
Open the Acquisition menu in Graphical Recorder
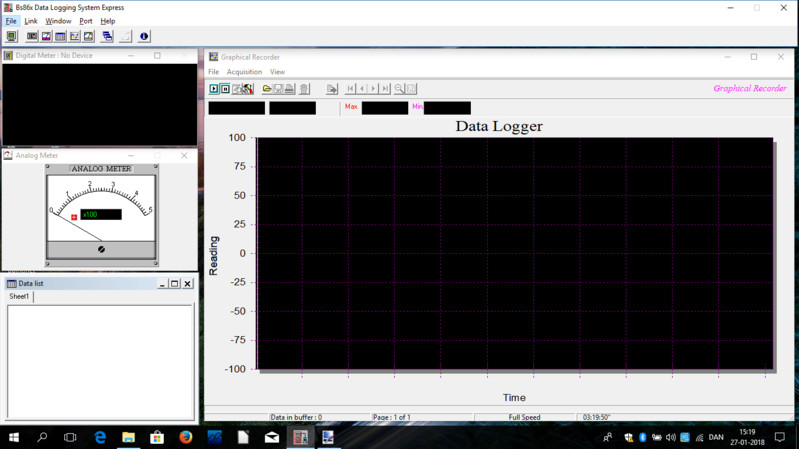(244, 72)
